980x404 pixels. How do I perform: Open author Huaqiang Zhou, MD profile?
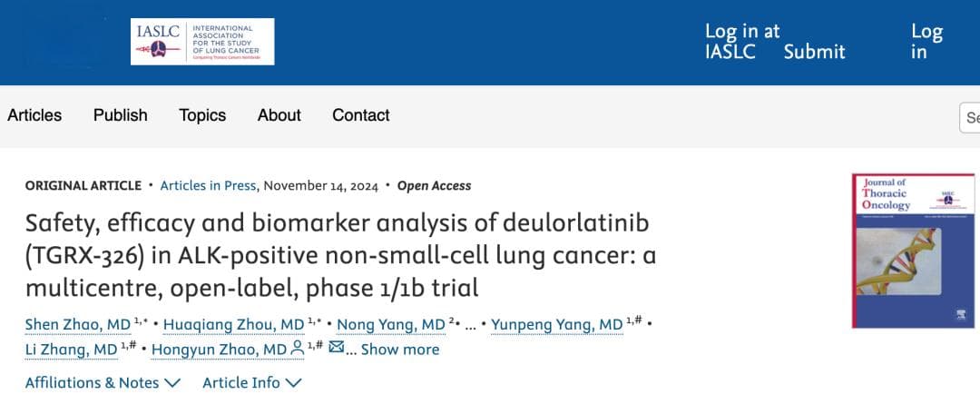[x=233, y=325]
